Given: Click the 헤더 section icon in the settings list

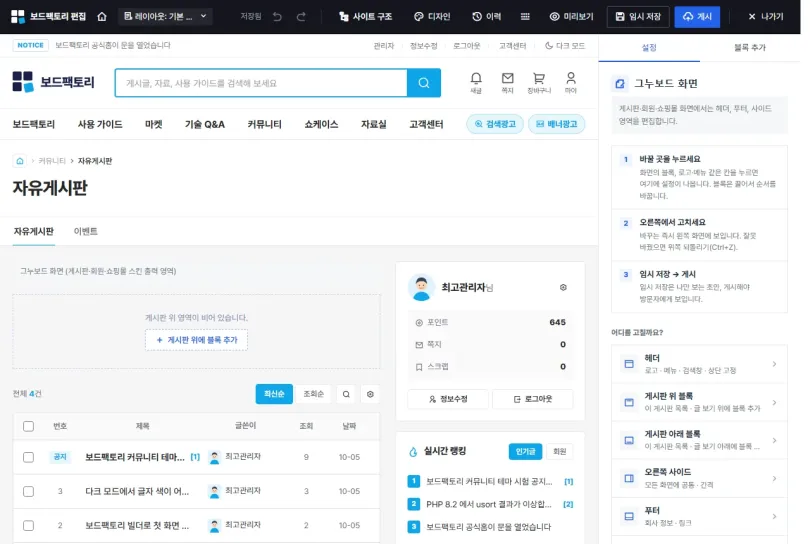Looking at the screenshot, I should (629, 364).
